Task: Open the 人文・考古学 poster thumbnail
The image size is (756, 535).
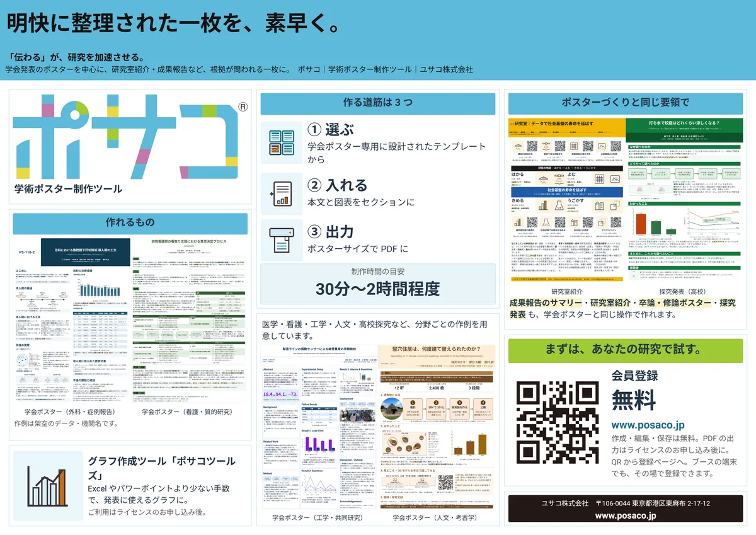Action: [x=437, y=427]
